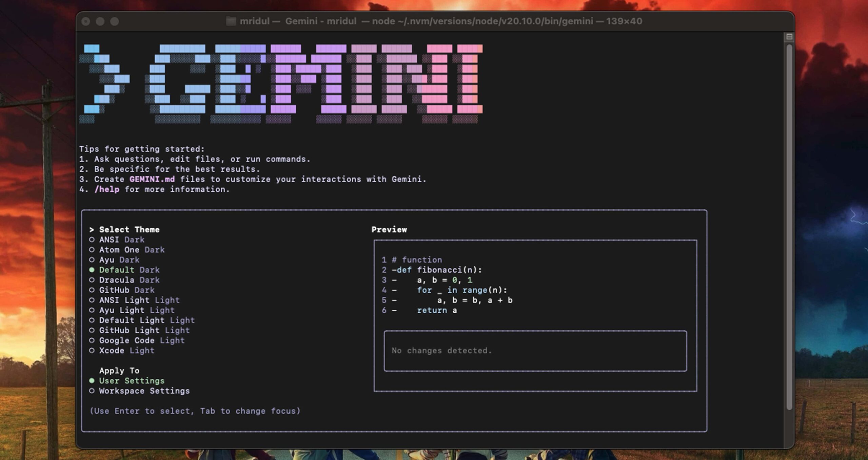Click the 'a, b = 0, 1' preview line

pyautogui.click(x=445, y=280)
